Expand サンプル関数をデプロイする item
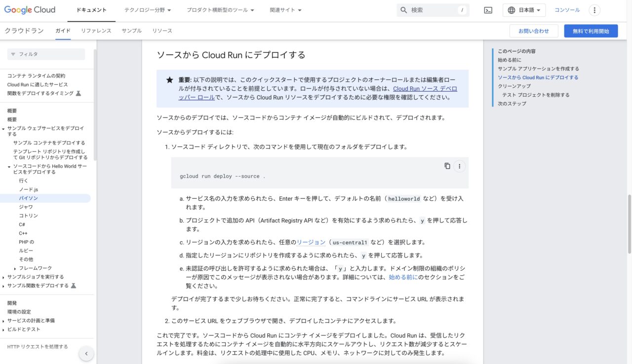 [3, 286]
